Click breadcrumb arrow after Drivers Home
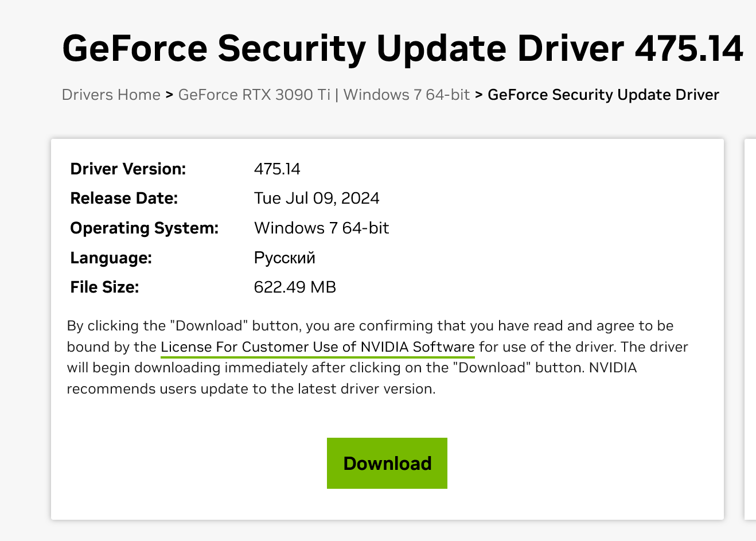Image resolution: width=756 pixels, height=541 pixels. [169, 95]
